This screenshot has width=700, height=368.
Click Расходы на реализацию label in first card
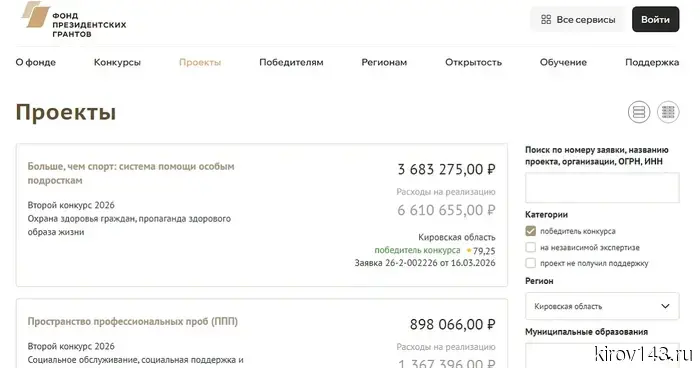click(446, 192)
